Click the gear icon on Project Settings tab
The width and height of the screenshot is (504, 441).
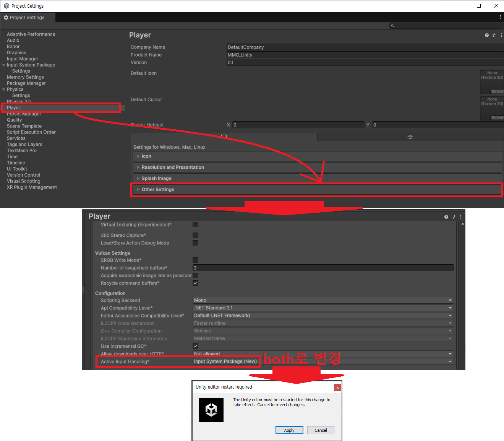pos(6,18)
